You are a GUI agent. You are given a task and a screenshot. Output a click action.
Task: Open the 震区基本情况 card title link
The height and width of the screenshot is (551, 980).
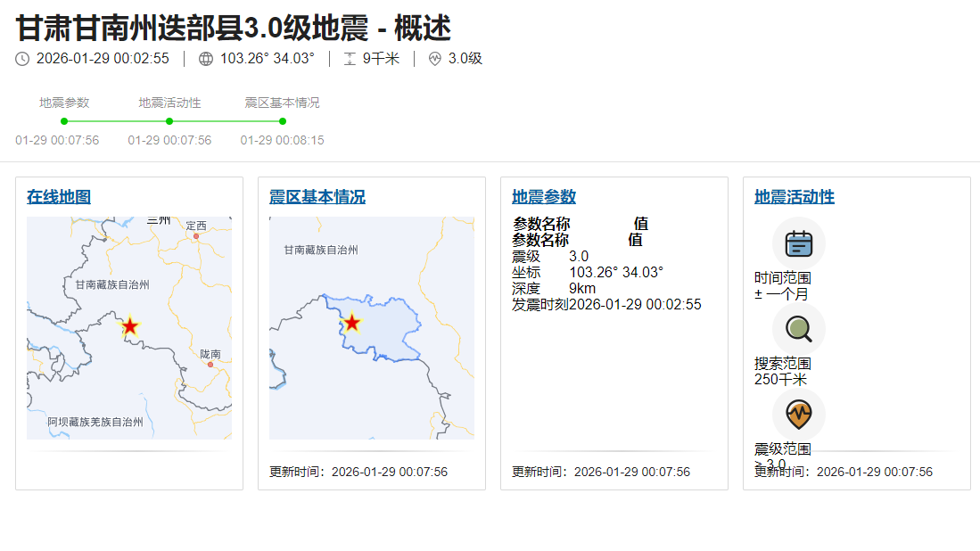coord(317,197)
